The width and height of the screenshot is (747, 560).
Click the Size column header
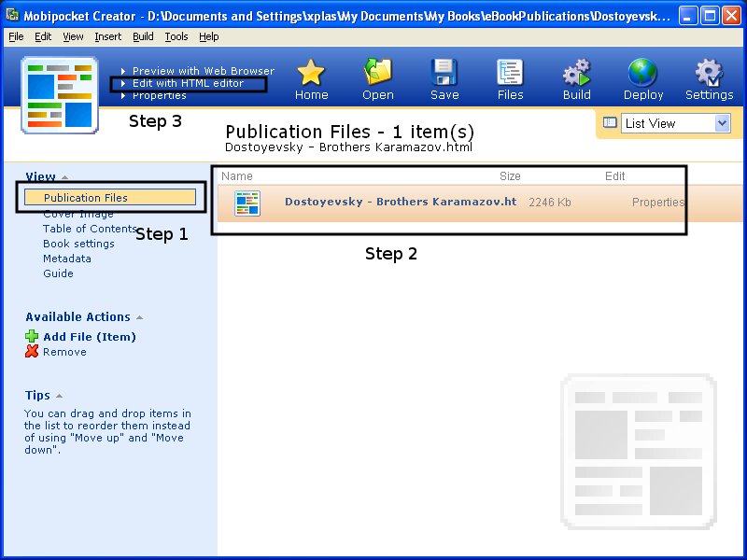tap(510, 176)
